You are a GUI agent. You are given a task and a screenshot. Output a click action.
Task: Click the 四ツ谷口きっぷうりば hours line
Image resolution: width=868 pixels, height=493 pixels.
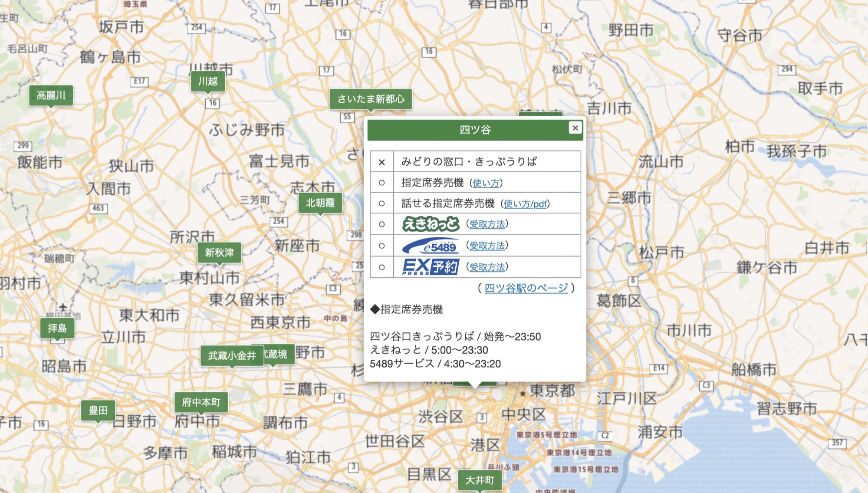(455, 336)
